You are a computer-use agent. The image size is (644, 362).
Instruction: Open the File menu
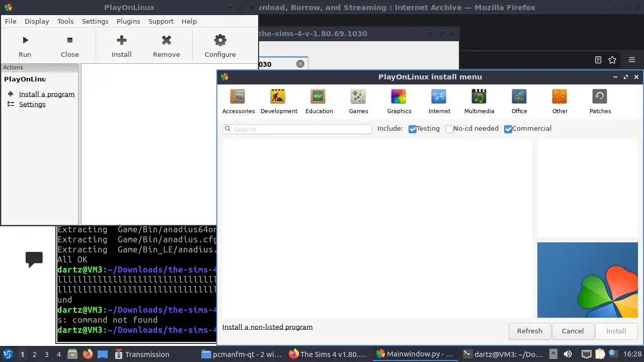click(11, 21)
